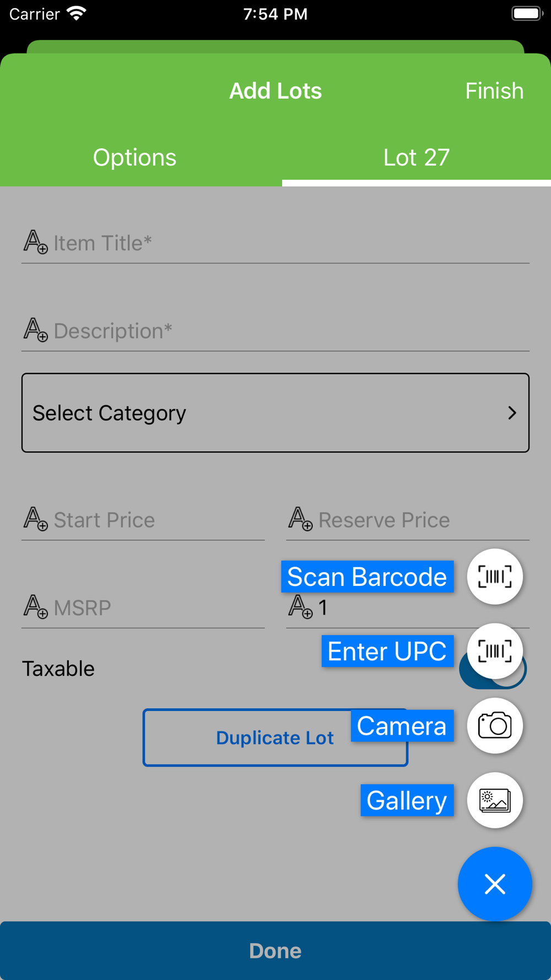Switch to the Options tab
Screen dimensions: 551x980
point(135,158)
